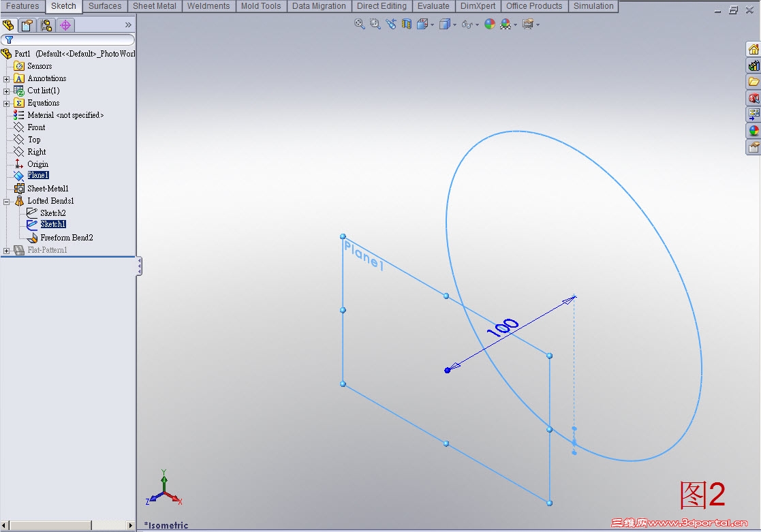
Task: Open View Palette task pane icon
Action: click(x=754, y=114)
